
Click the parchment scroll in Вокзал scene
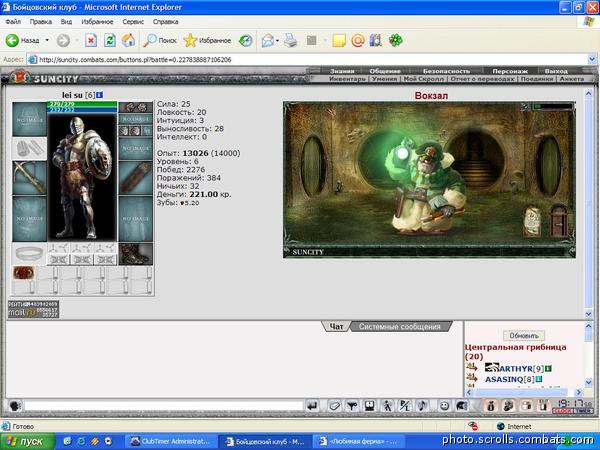tap(532, 221)
